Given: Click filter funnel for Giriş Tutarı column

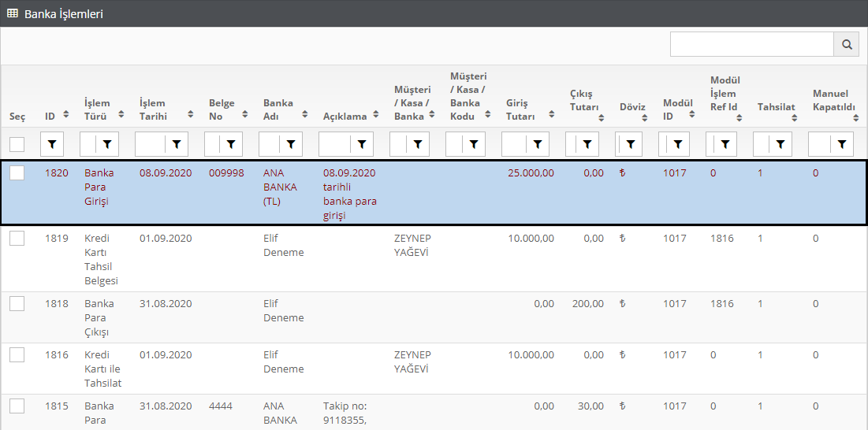Looking at the screenshot, I should coord(537,144).
